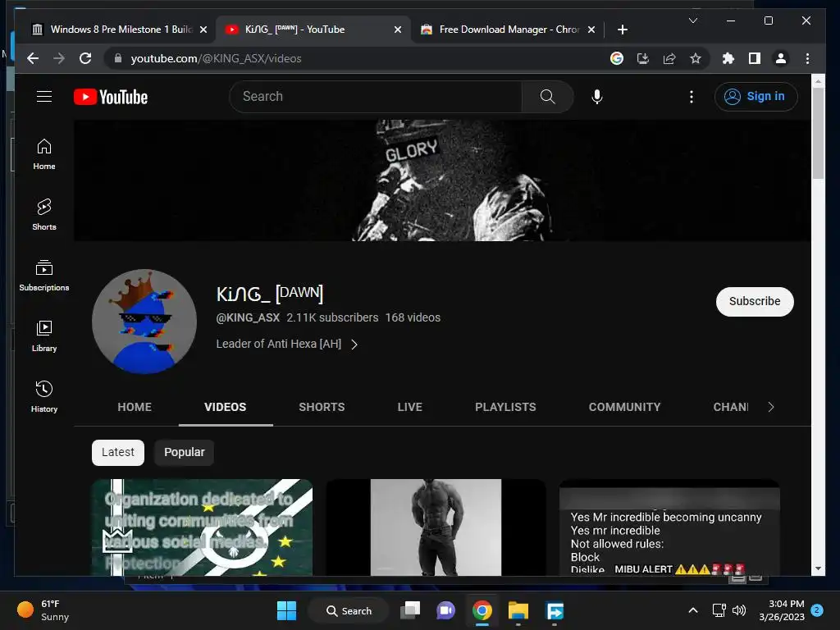Select the Popular filter chip
This screenshot has width=840, height=630.
click(185, 452)
